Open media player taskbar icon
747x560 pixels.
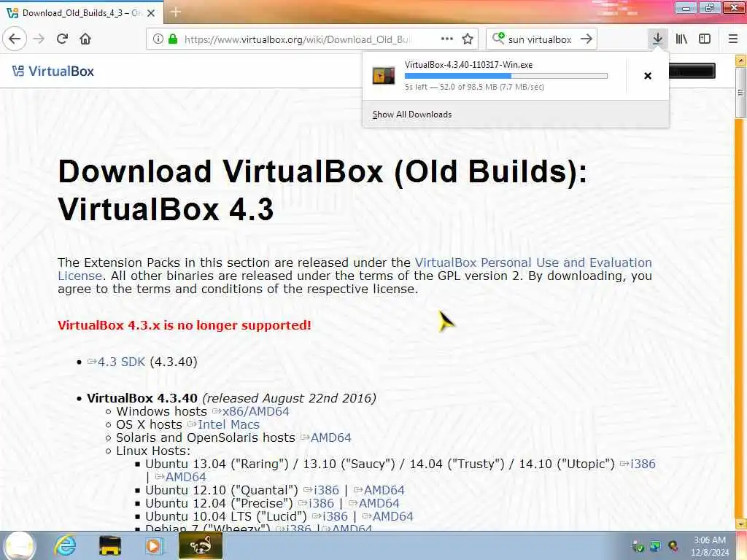(x=154, y=545)
